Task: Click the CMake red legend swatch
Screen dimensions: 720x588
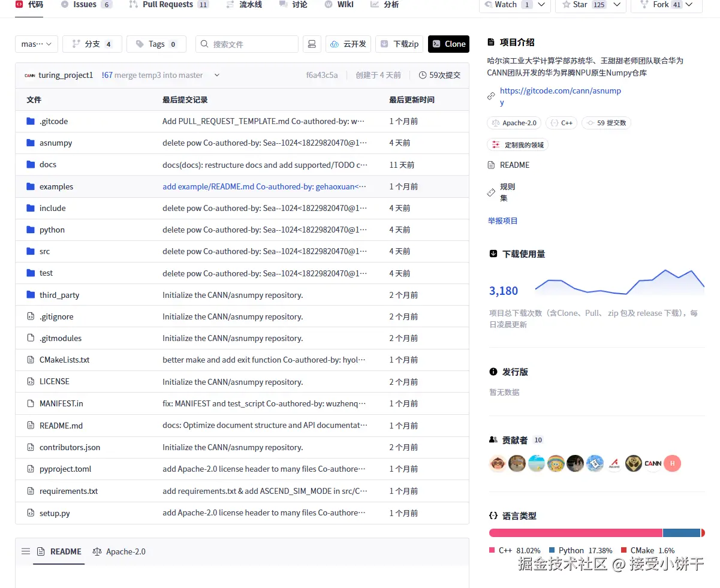Action: [x=624, y=550]
